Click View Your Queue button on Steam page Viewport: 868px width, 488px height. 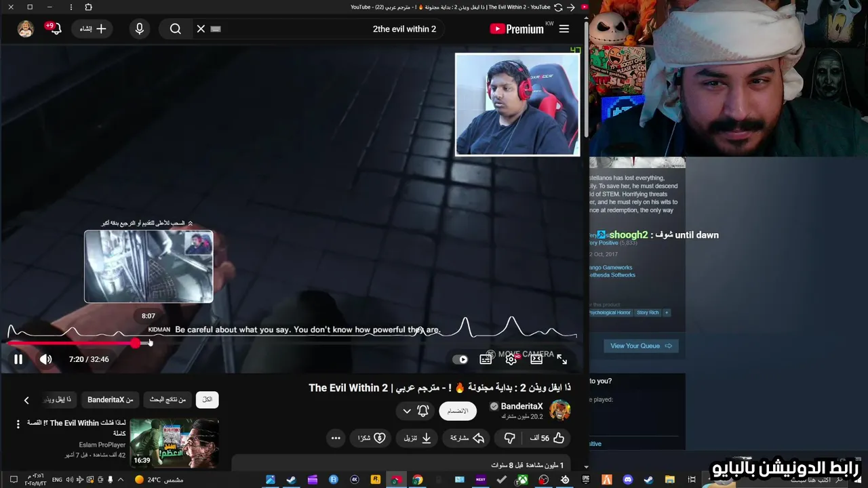(641, 346)
